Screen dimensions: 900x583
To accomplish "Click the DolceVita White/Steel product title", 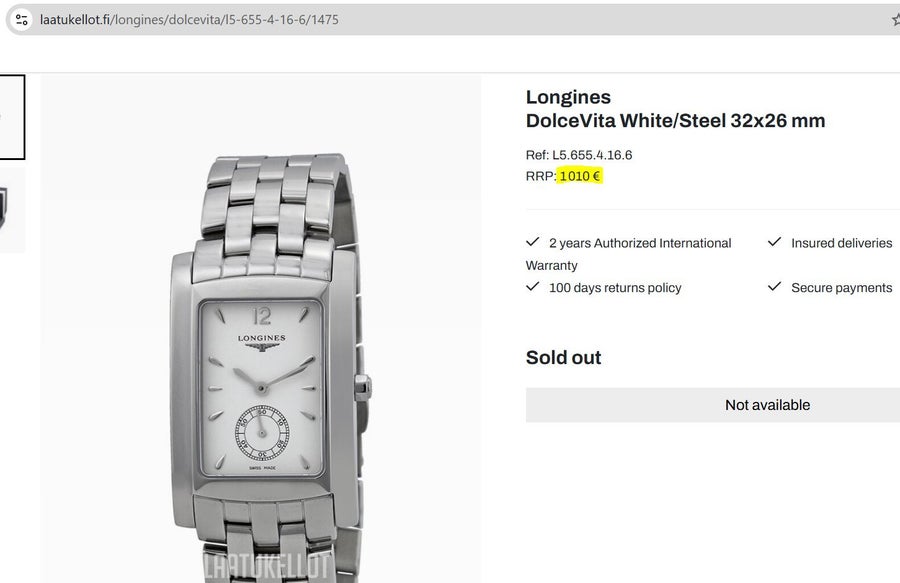I will coord(675,121).
